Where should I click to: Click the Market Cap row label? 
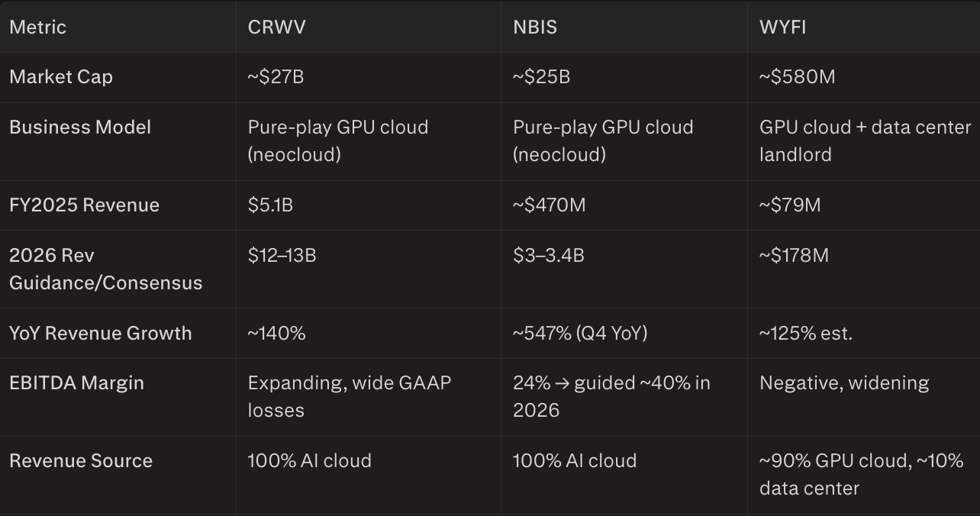click(61, 76)
